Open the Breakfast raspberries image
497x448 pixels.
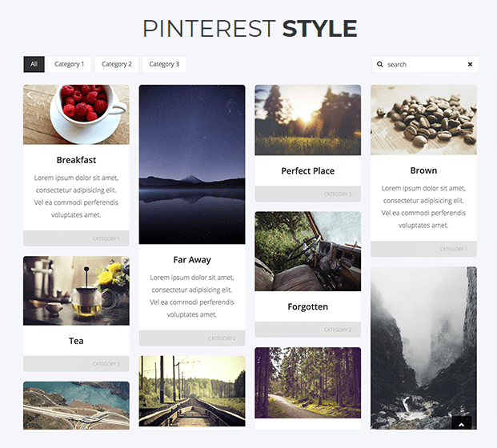76,114
